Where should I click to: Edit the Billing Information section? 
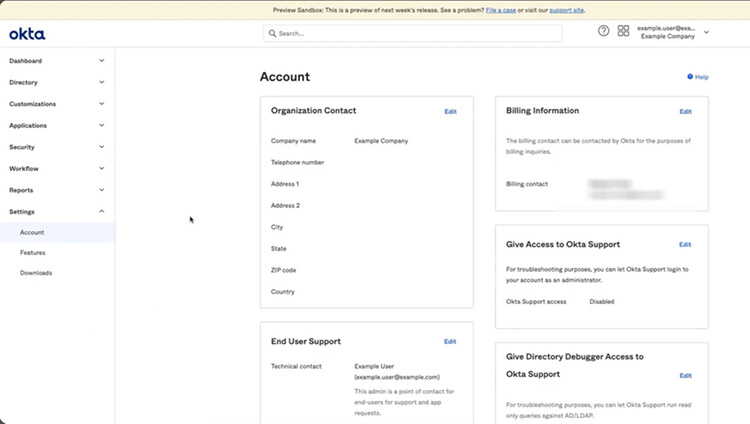coord(685,112)
